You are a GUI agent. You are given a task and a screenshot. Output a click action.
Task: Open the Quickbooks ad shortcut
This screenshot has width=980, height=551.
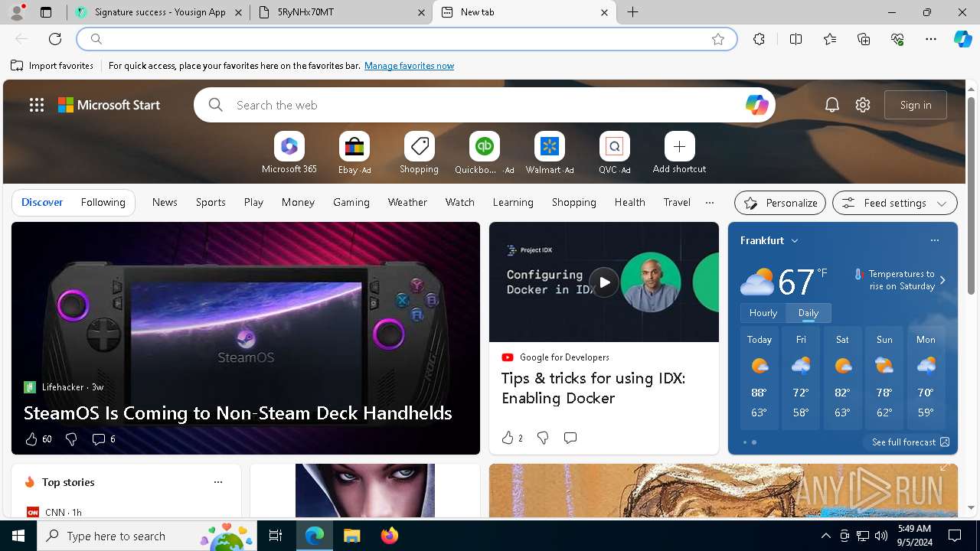[484, 153]
